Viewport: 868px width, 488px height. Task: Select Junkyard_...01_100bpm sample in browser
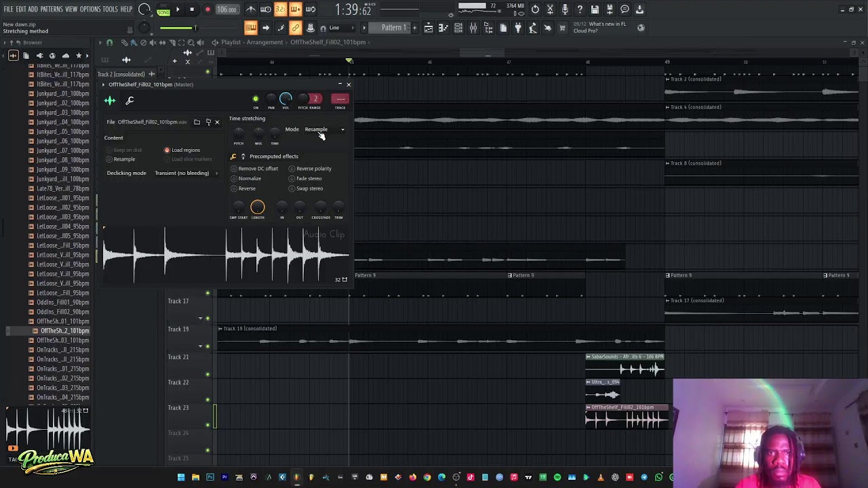62,94
